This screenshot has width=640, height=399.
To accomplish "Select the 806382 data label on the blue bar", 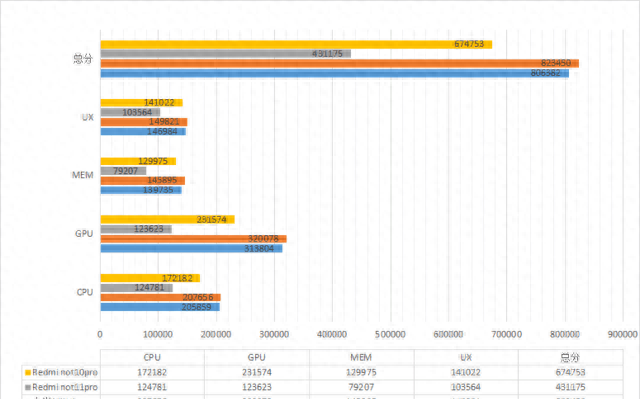I will click(x=546, y=73).
